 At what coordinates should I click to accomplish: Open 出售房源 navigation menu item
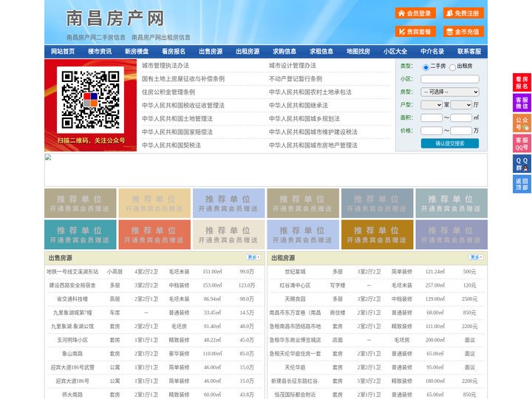(211, 52)
